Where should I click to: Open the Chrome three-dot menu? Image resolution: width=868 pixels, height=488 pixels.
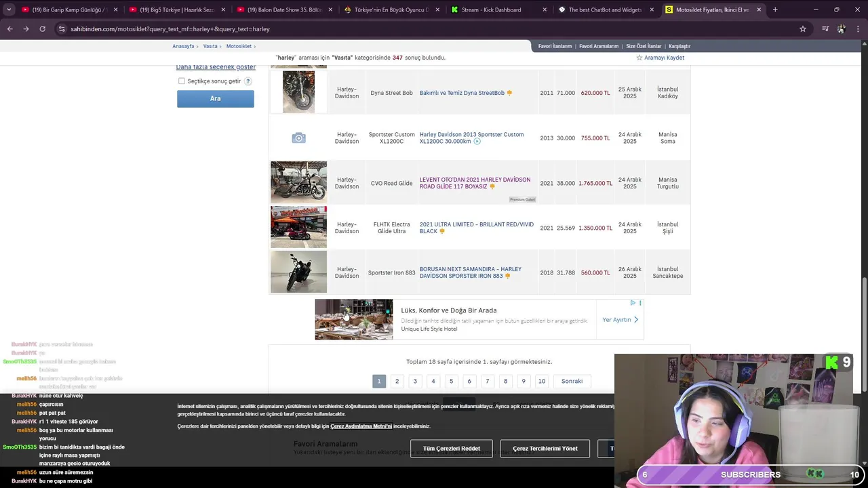[x=858, y=29]
